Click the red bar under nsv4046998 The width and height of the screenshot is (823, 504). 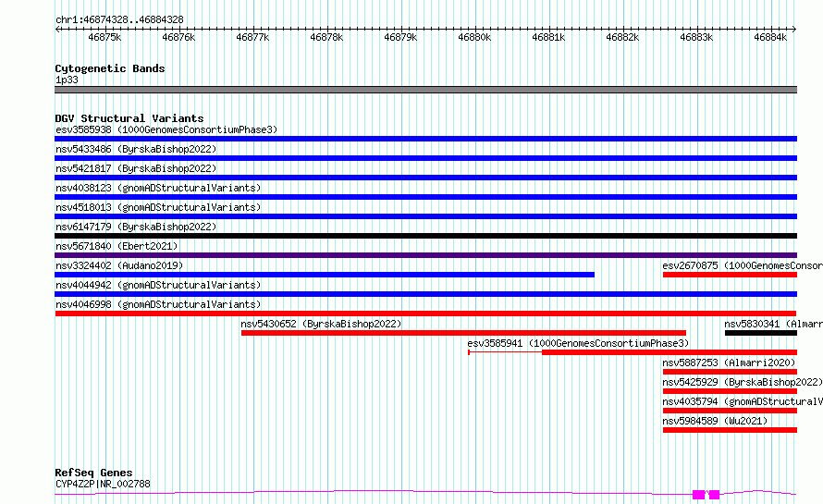pos(425,313)
